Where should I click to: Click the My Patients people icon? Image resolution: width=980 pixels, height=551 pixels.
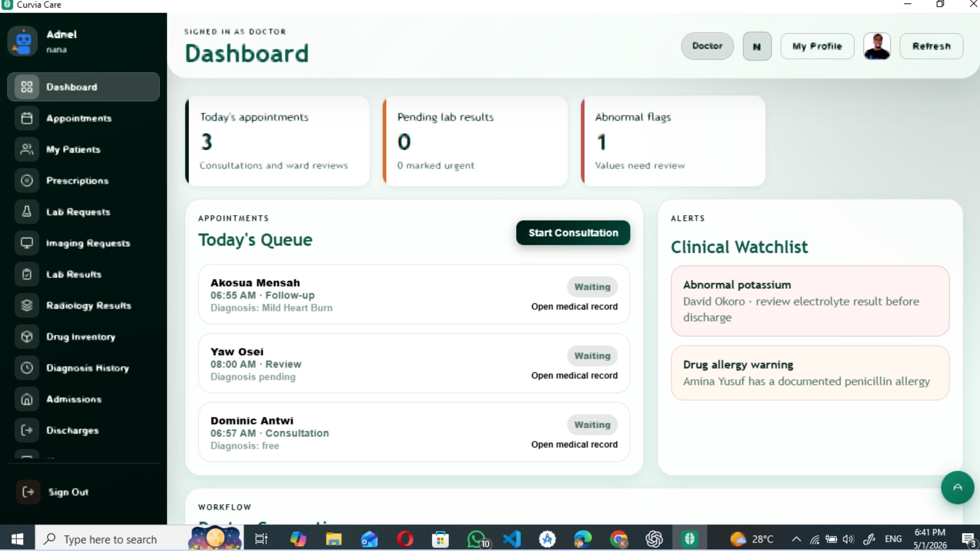pyautogui.click(x=27, y=149)
